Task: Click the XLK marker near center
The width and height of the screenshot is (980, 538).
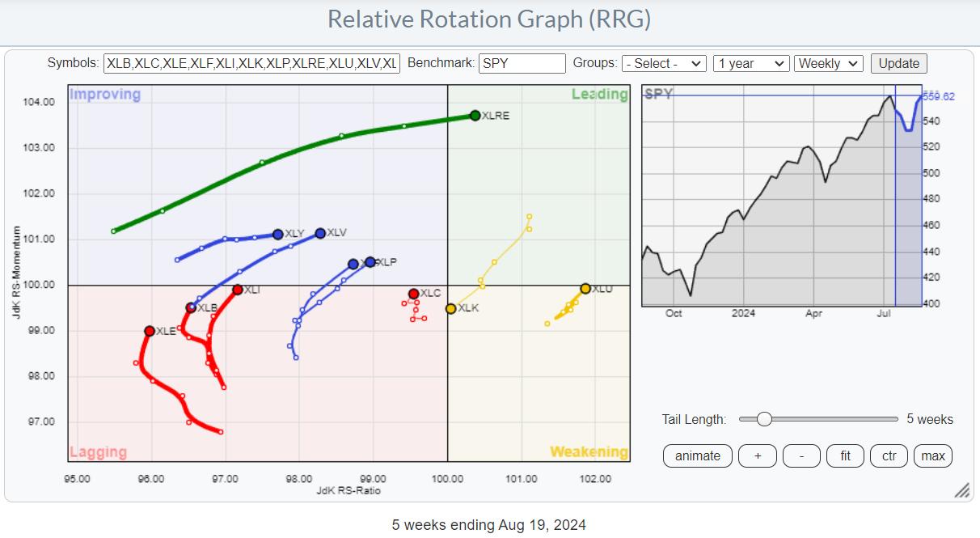Action: click(x=450, y=308)
